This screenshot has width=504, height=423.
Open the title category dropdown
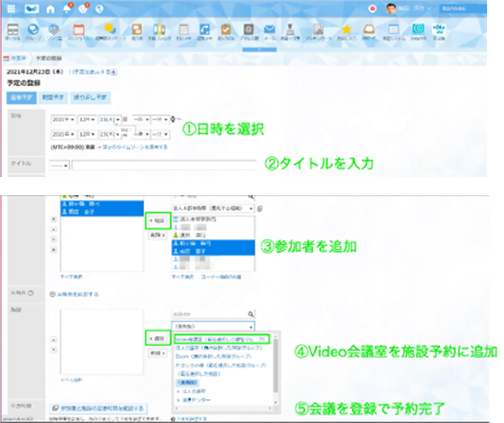tap(60, 165)
